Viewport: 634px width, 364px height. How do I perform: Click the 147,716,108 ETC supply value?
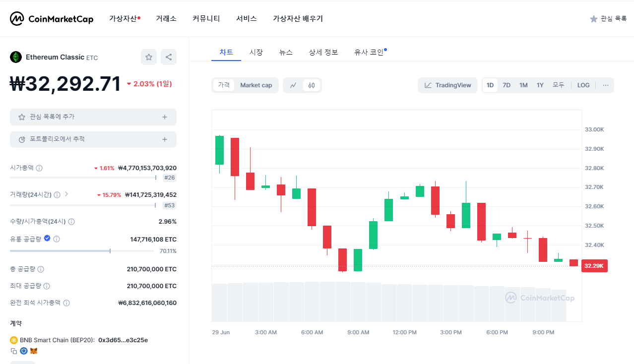pos(153,239)
